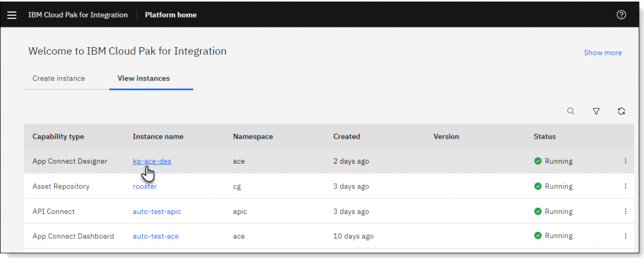The height and width of the screenshot is (258, 644).
Task: Open overflow menu for auto-test-ace row
Action: (626, 236)
